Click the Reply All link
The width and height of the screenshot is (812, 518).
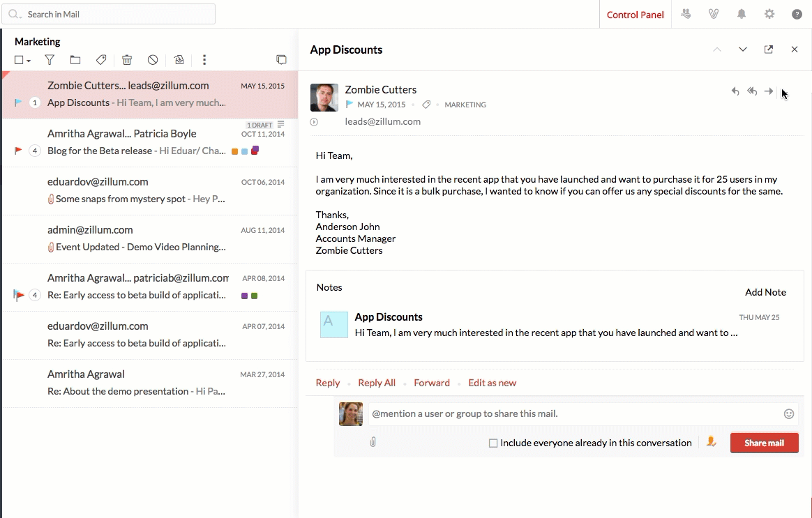pos(377,383)
